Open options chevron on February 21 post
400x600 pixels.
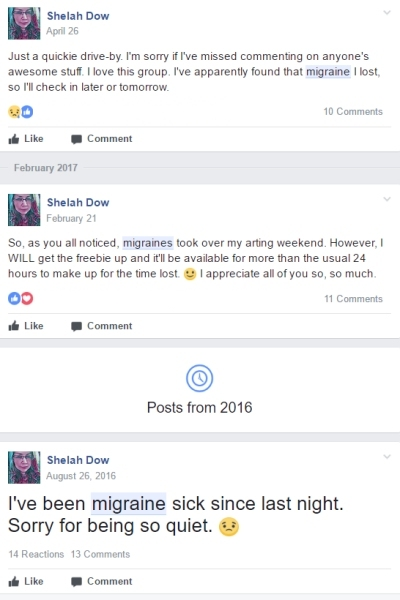tap(387, 199)
